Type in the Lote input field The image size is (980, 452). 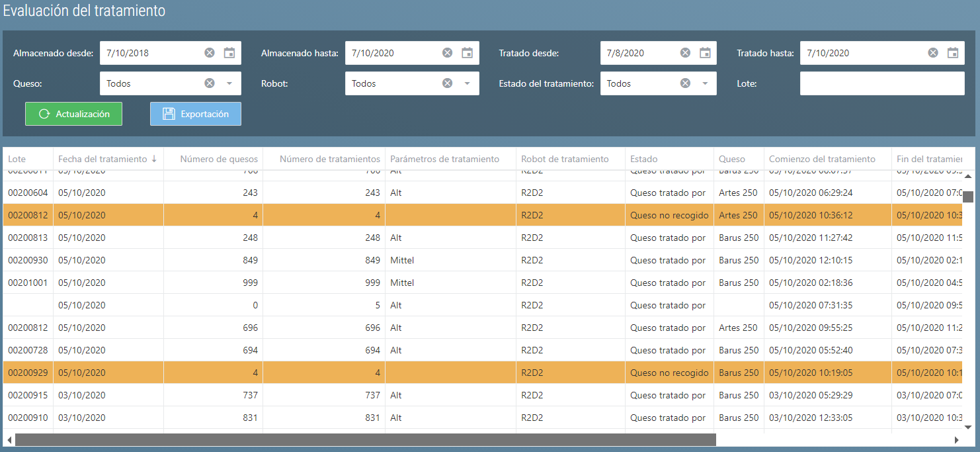[x=881, y=83]
